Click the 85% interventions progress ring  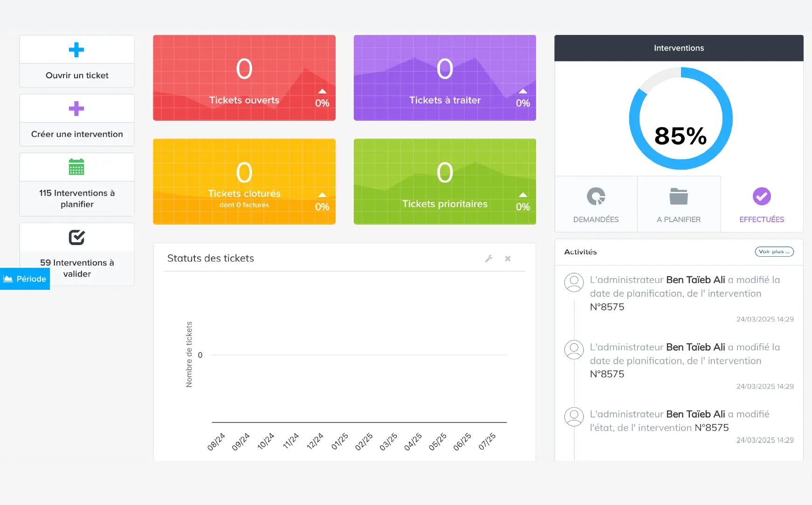[x=680, y=119]
